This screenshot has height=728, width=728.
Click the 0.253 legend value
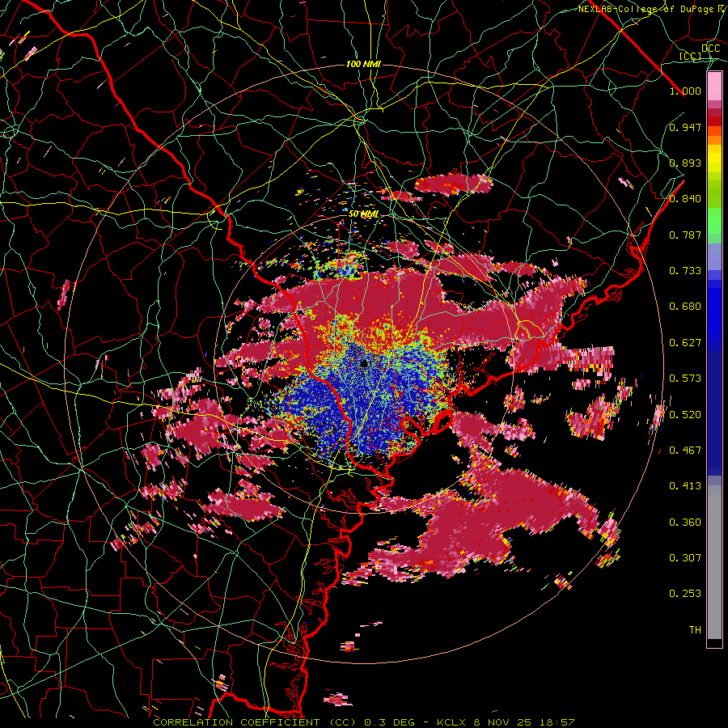click(685, 594)
